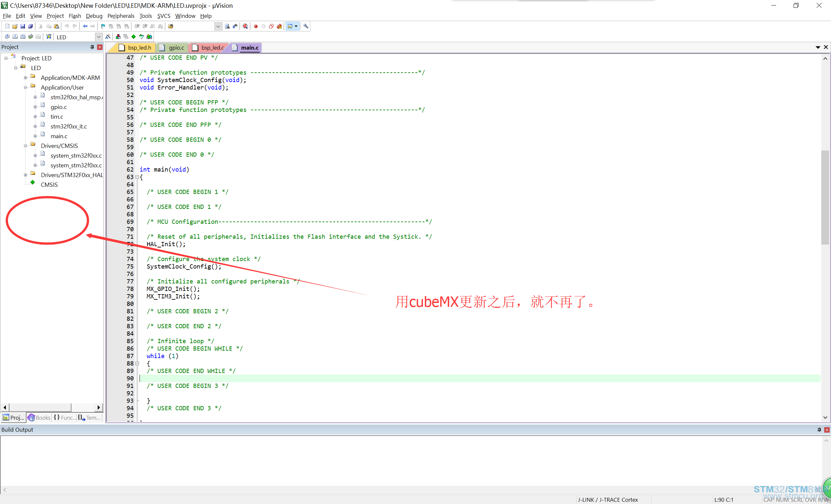
Task: Open the Flash menu
Action: pos(75,16)
